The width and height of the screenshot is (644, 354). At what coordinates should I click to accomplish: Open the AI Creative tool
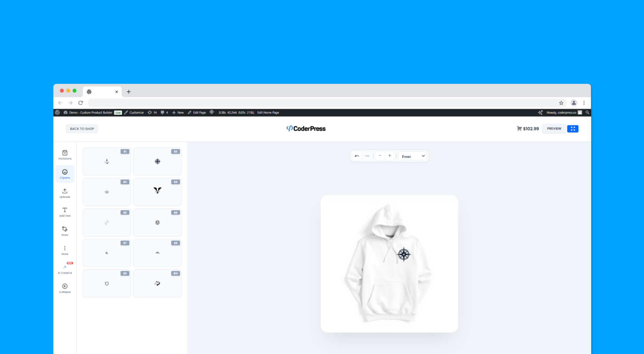[x=65, y=269]
